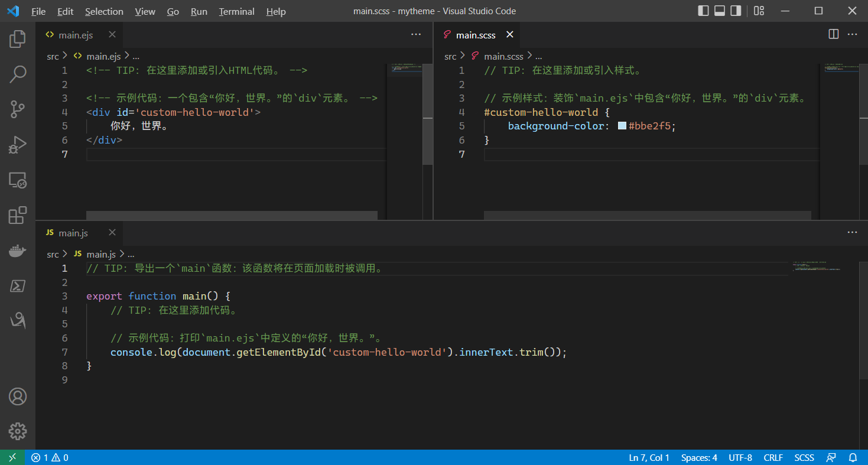Open the PowerShell terminal view icon

point(18,286)
